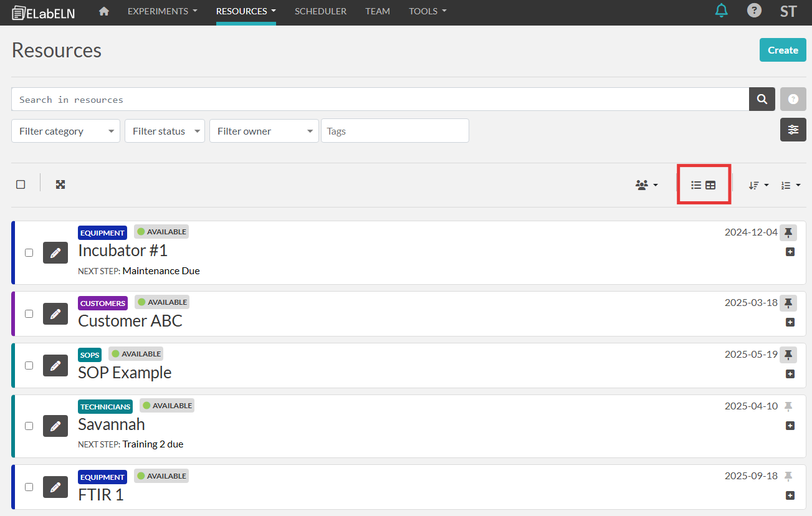Image resolution: width=812 pixels, height=516 pixels.
Task: Tick the FTIR 1 checkbox
Action: 29,487
